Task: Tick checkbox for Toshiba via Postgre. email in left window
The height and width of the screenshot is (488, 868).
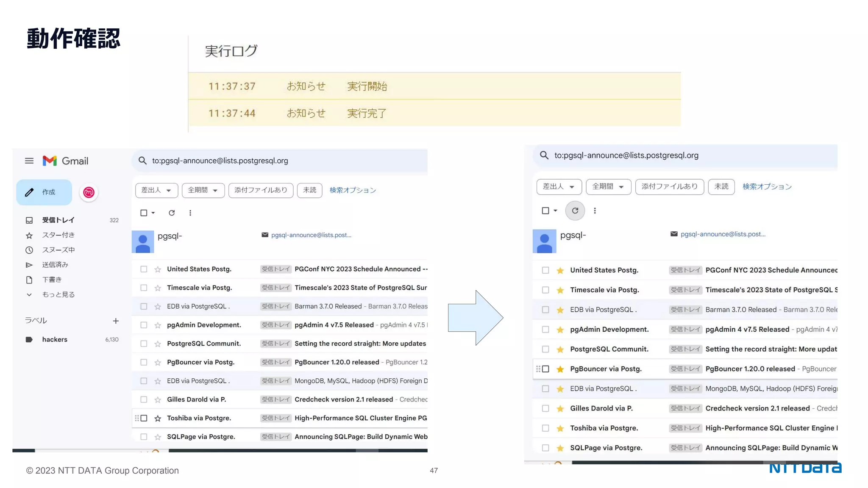Action: [x=144, y=418]
